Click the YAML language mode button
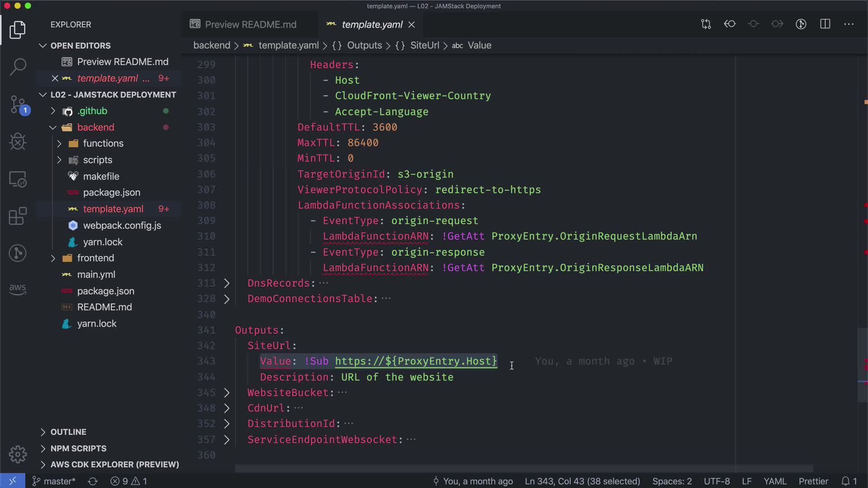This screenshot has width=868, height=488. (775, 481)
